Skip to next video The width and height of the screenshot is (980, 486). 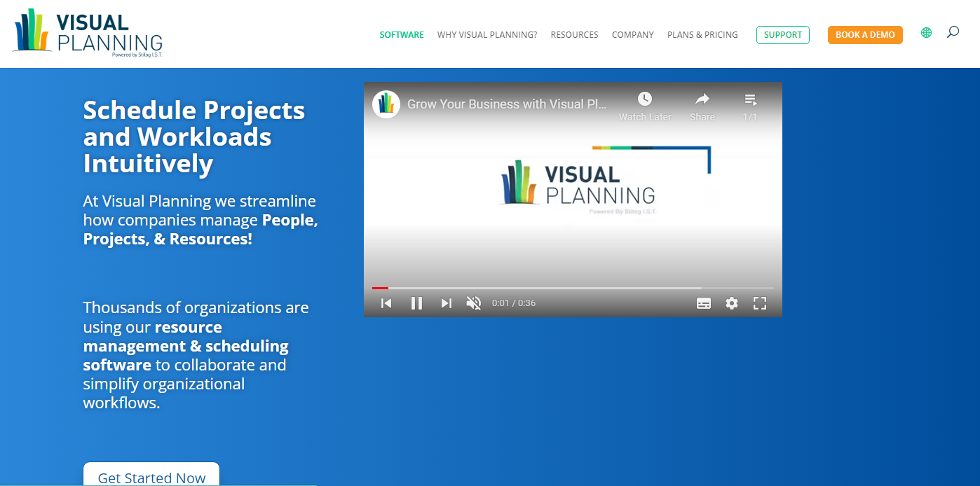coord(446,303)
